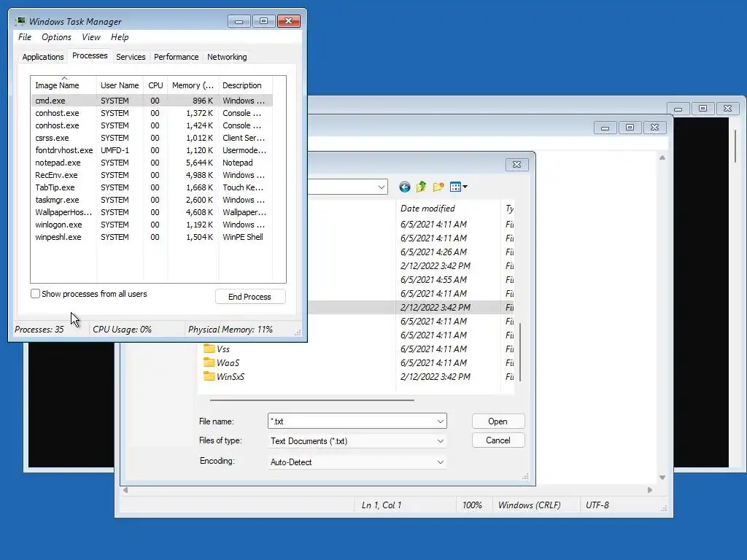This screenshot has height=560, width=747.
Task: Click Open dialog file list vertical scrollbar
Action: tap(519, 351)
